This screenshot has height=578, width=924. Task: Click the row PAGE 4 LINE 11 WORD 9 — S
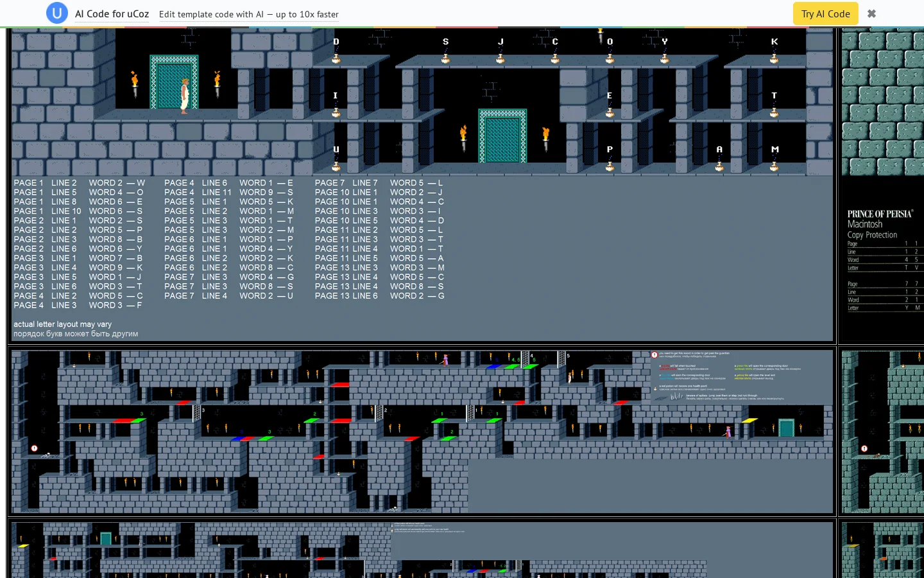tap(228, 192)
